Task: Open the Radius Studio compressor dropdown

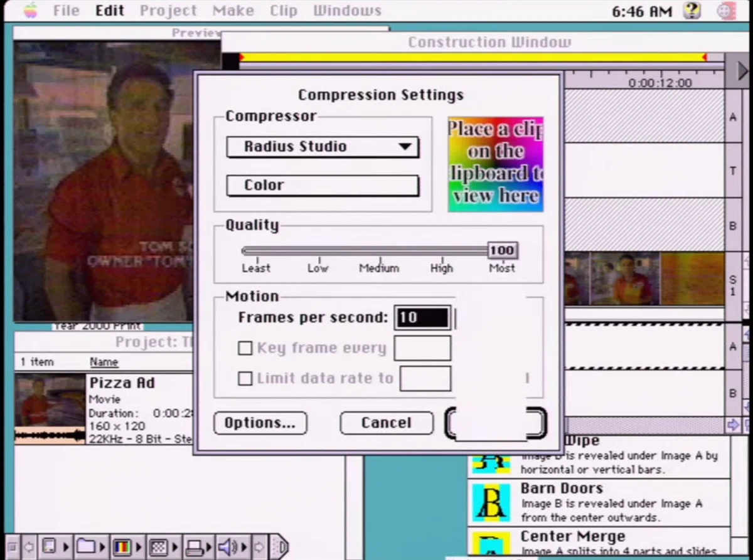Action: tap(323, 147)
